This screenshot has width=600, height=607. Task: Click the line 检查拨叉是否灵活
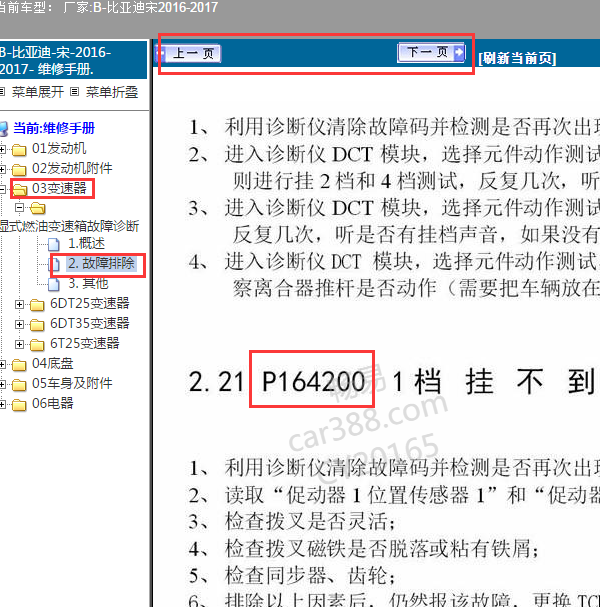point(310,522)
